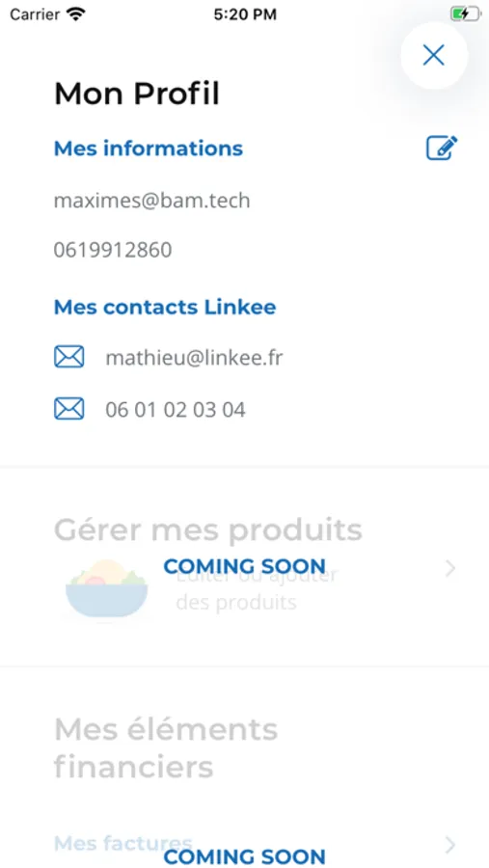Tap the Mes contacts Linkee heading

(165, 307)
